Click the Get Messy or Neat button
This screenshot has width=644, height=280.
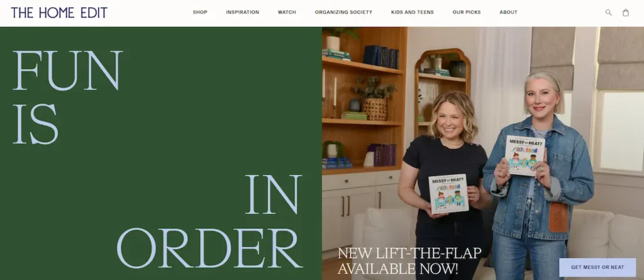pyautogui.click(x=597, y=267)
